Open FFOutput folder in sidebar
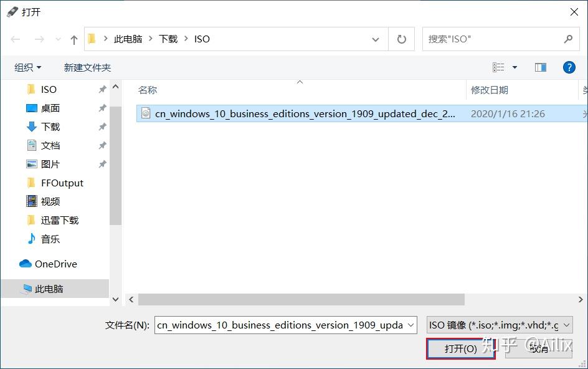588x369 pixels. pos(62,183)
